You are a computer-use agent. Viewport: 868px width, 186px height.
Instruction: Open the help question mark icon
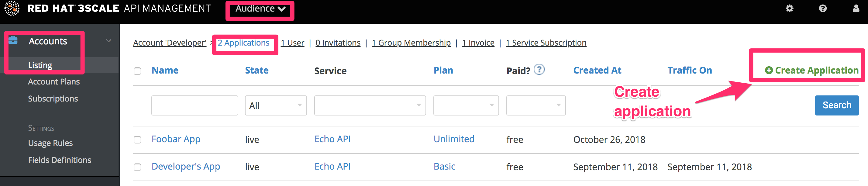(822, 9)
